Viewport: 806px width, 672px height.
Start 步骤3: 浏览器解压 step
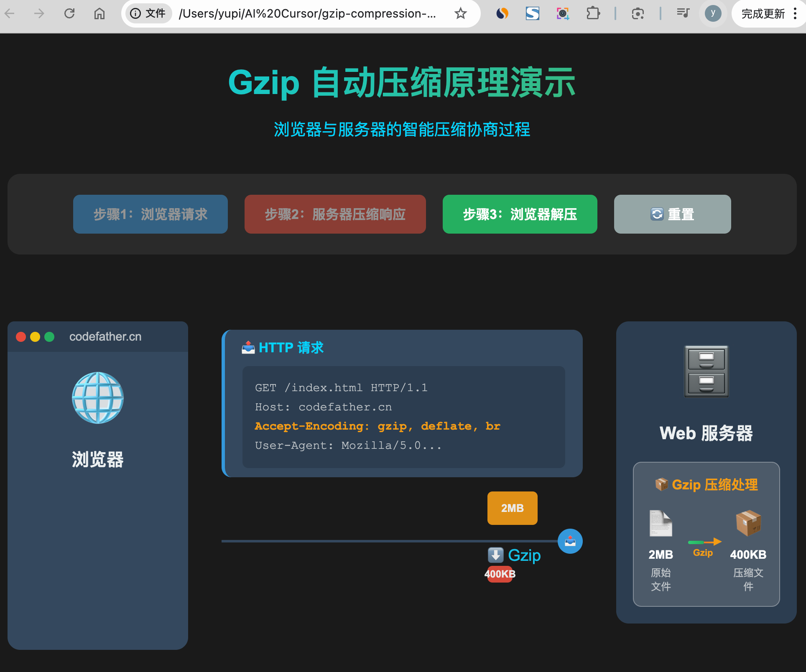point(520,214)
